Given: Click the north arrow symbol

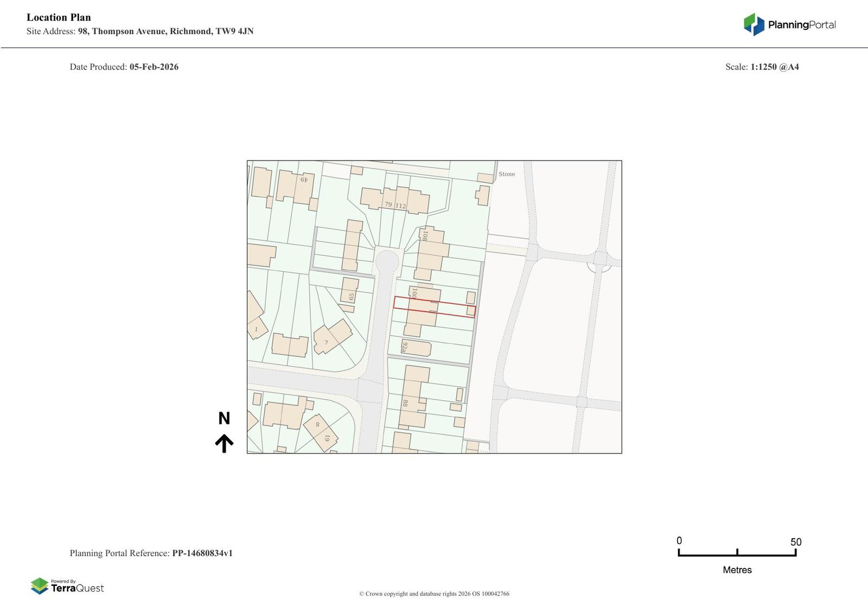Looking at the screenshot, I should pos(224,443).
